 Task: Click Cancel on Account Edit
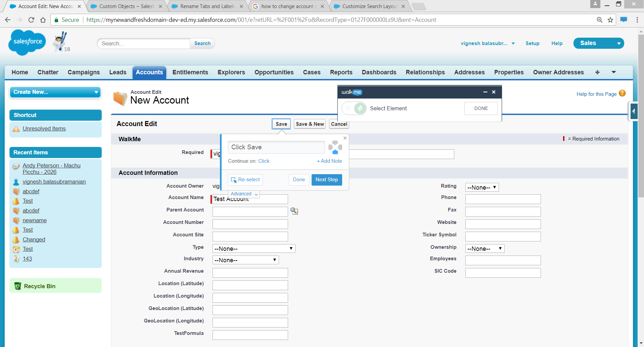pyautogui.click(x=339, y=124)
